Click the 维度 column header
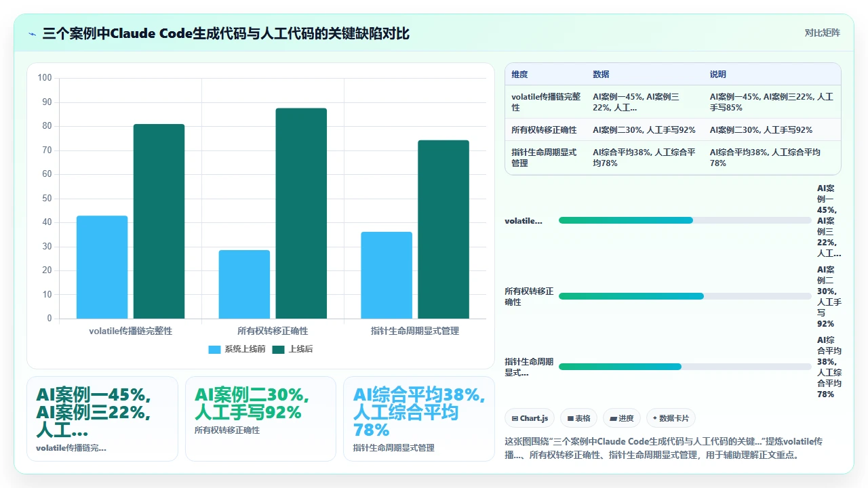The image size is (868, 488). [519, 75]
